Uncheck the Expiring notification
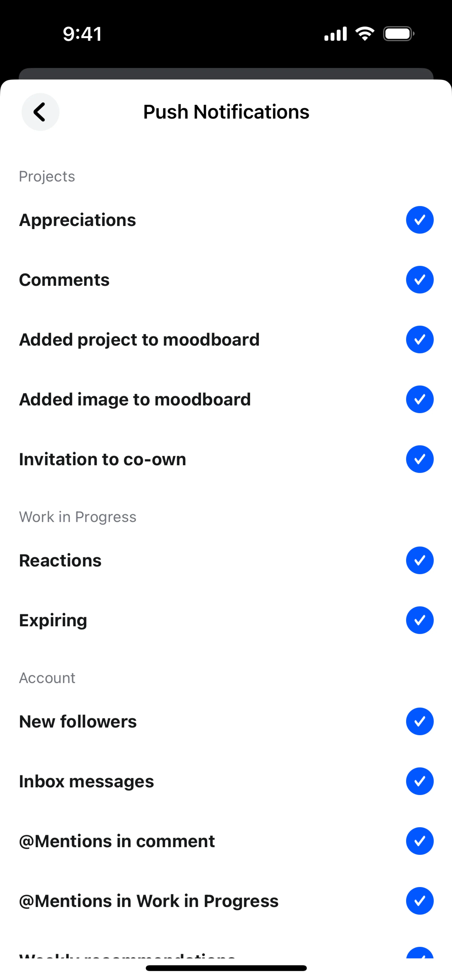Viewport: 452px width, 980px height. point(419,620)
